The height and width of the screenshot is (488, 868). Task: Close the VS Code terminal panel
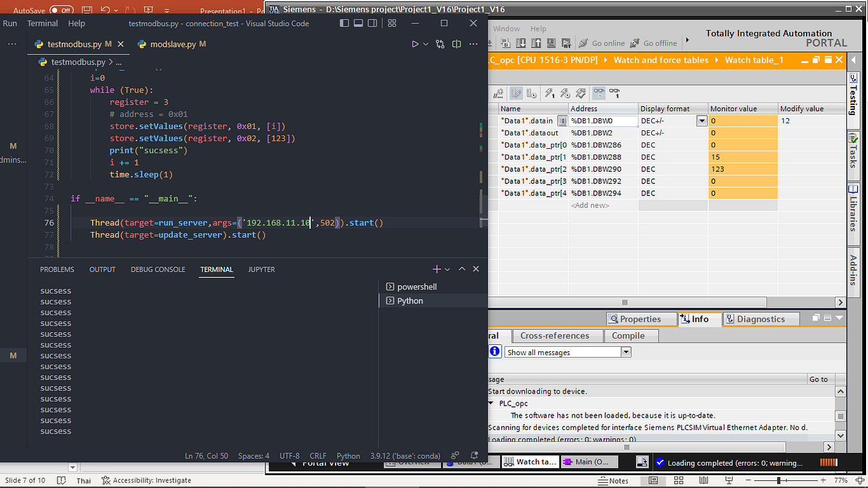(476, 270)
